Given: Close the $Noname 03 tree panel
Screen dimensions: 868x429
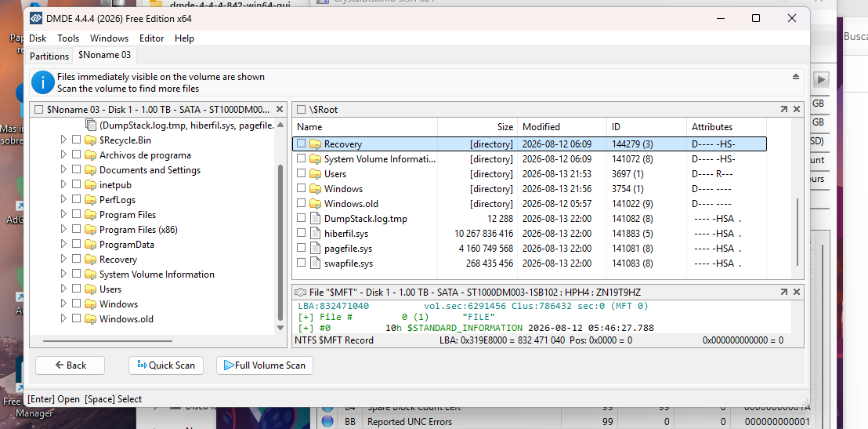Looking at the screenshot, I should (x=280, y=110).
